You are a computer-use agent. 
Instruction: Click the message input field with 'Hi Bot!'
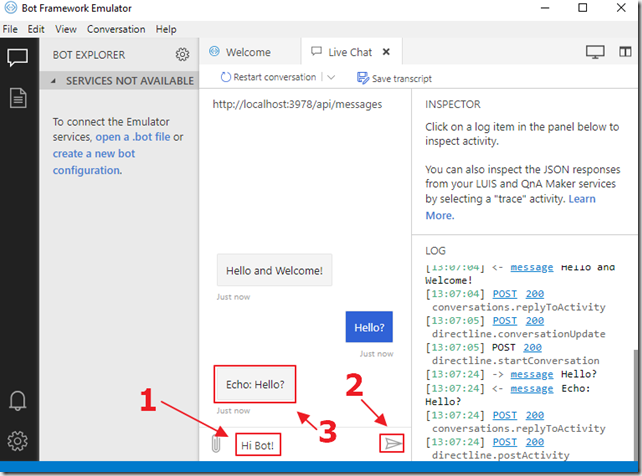(x=258, y=444)
